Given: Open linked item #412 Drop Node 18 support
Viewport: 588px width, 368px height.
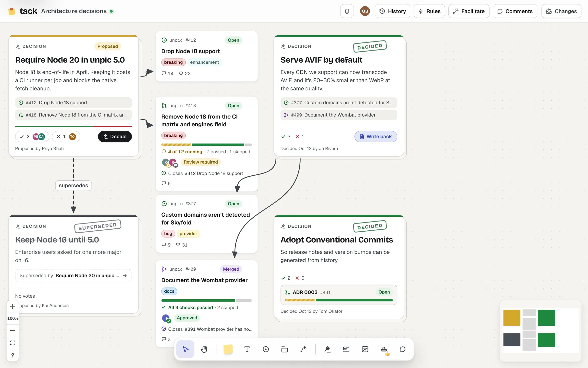Looking at the screenshot, I should click(x=73, y=103).
